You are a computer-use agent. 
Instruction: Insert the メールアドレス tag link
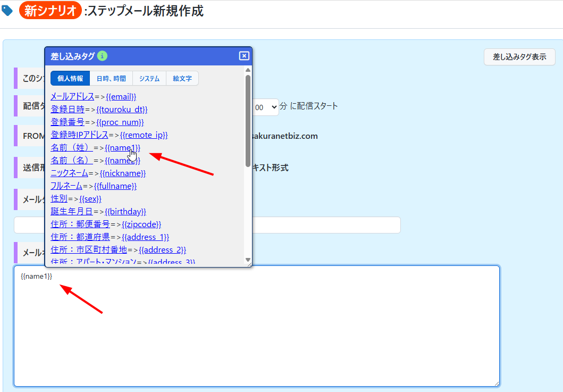tap(72, 96)
